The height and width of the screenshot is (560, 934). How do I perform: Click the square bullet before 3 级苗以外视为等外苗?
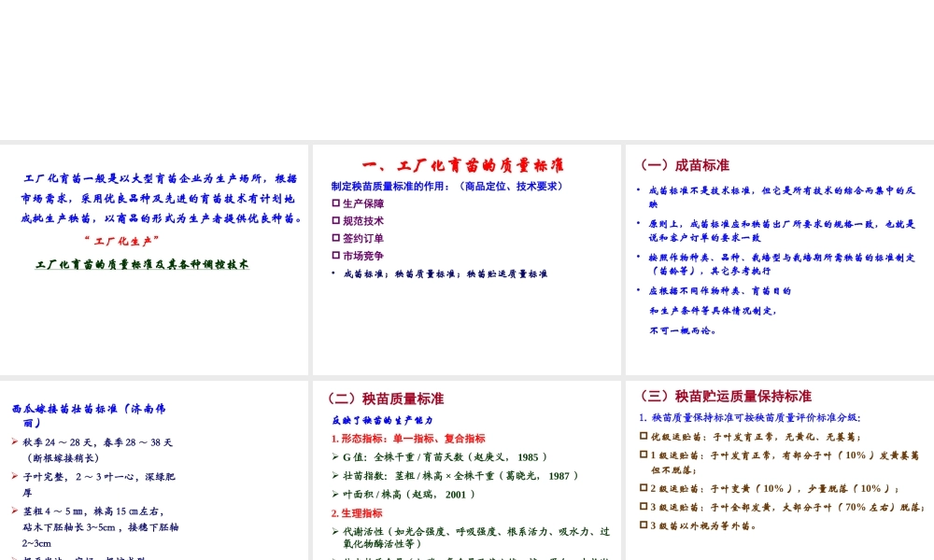pos(644,525)
